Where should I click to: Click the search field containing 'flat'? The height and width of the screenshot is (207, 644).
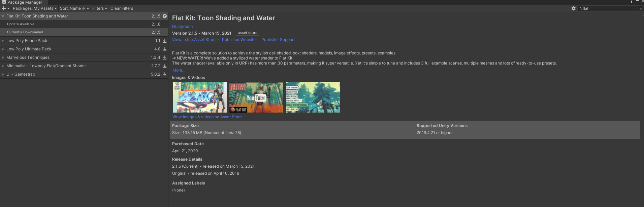(610, 8)
